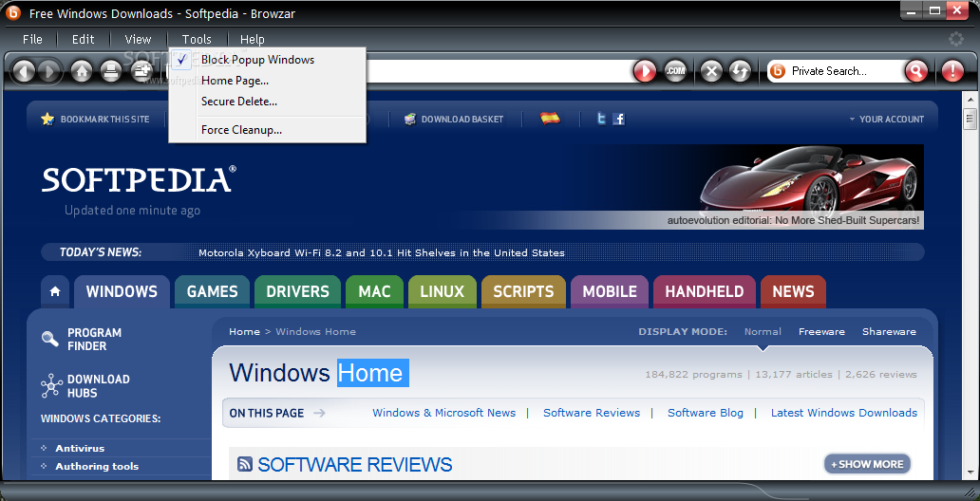This screenshot has width=980, height=501.
Task: Switch to the SCRIPTS tab
Action: 524,291
